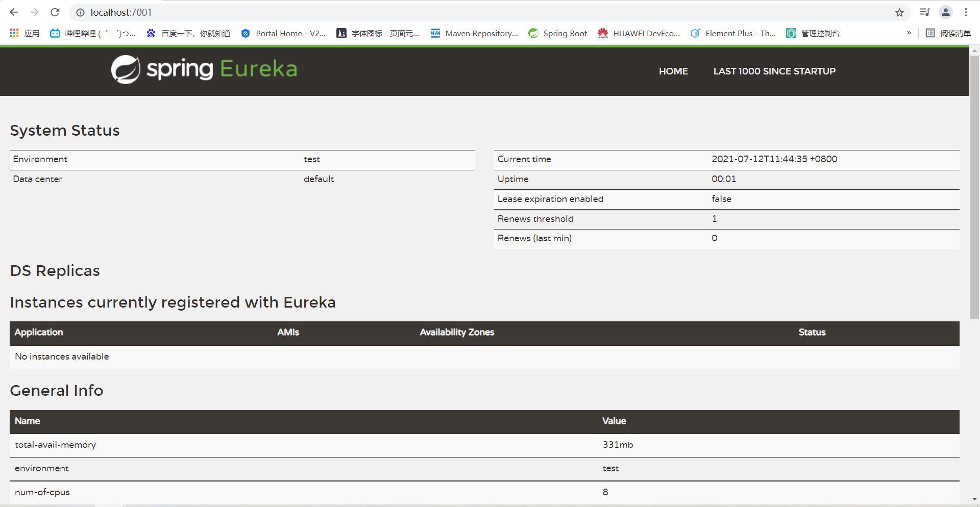Image resolution: width=980 pixels, height=507 pixels.
Task: Click the Renews threshold label
Action: pyautogui.click(x=535, y=219)
